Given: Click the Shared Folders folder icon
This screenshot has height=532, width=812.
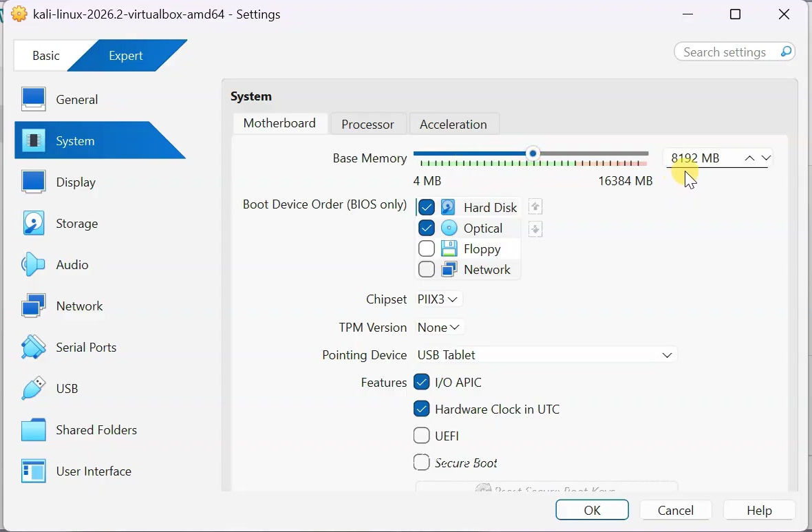Looking at the screenshot, I should click(x=34, y=430).
